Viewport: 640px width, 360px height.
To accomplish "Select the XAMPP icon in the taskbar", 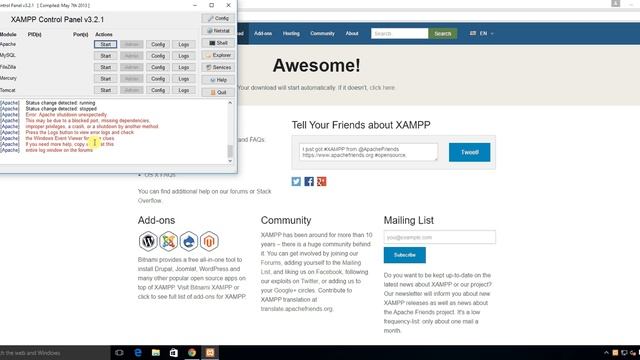I will click(210, 353).
